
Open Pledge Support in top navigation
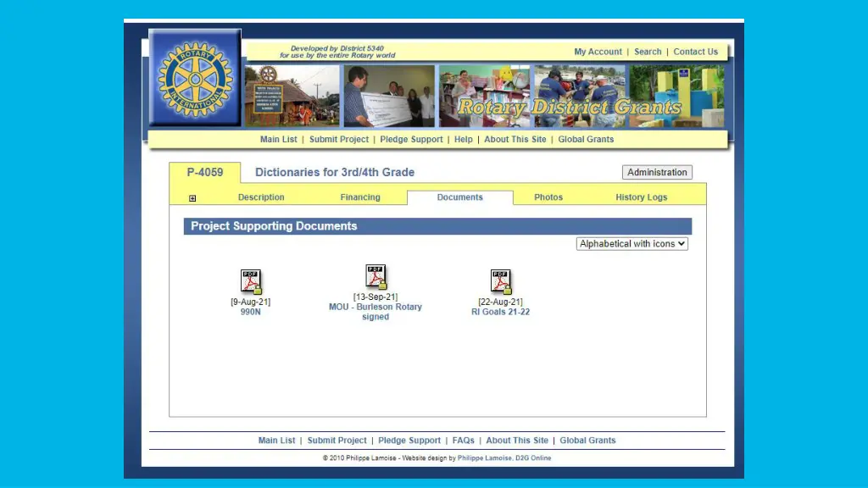(x=411, y=140)
